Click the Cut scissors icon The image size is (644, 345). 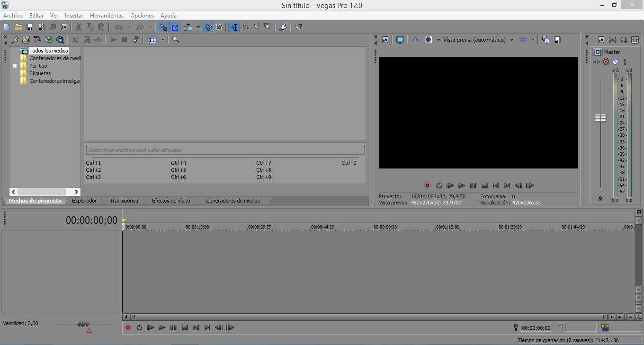point(79,27)
